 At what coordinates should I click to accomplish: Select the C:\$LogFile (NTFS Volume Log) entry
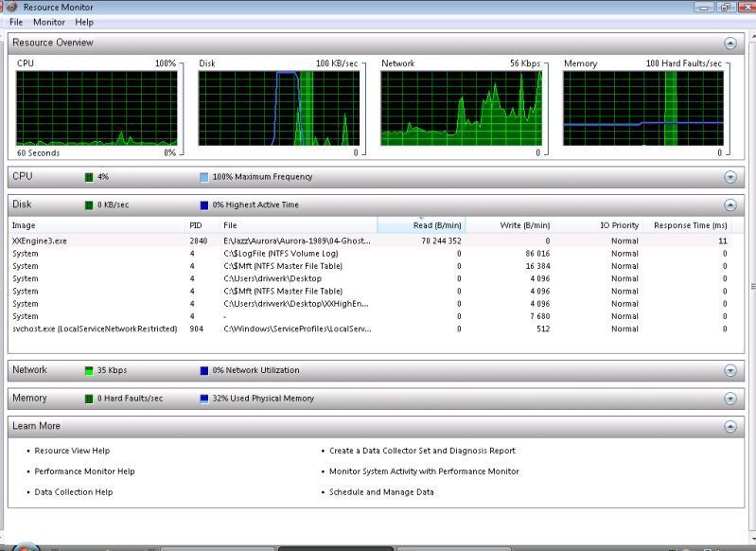click(x=281, y=254)
